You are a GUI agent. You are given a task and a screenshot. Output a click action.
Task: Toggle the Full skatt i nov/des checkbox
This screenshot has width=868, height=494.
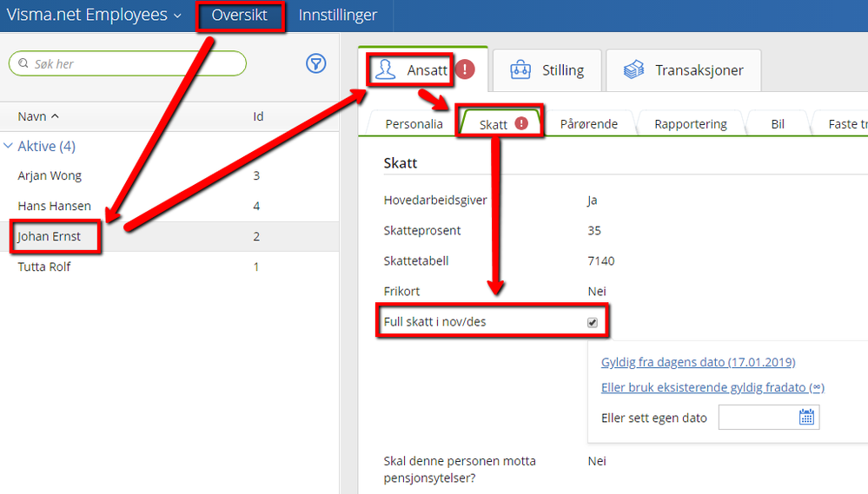(593, 322)
